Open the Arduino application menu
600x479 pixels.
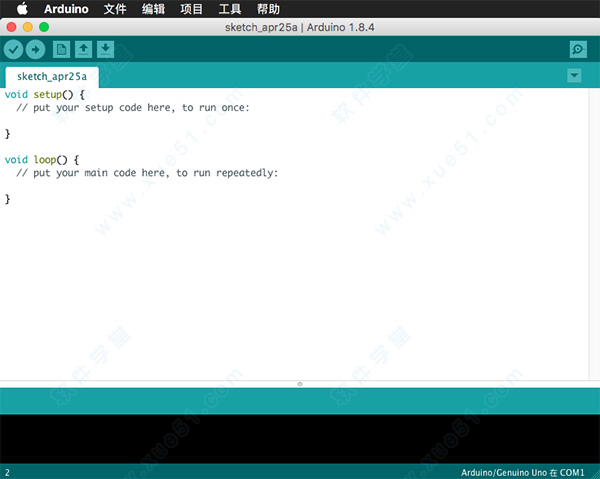[66, 9]
